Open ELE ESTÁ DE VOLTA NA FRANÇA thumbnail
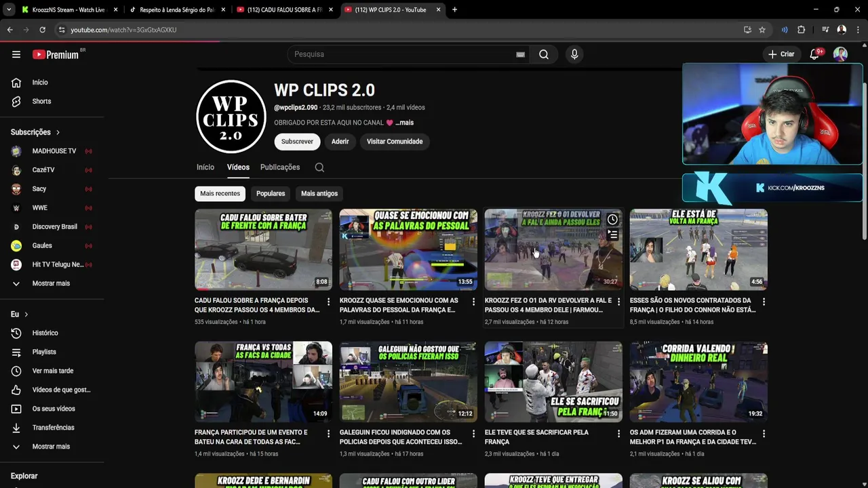 click(698, 249)
